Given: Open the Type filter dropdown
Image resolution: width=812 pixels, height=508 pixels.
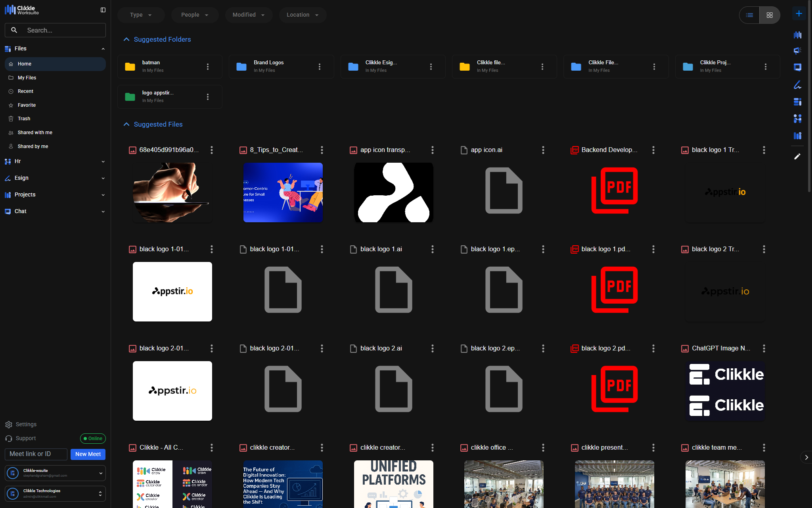Looking at the screenshot, I should (141, 15).
